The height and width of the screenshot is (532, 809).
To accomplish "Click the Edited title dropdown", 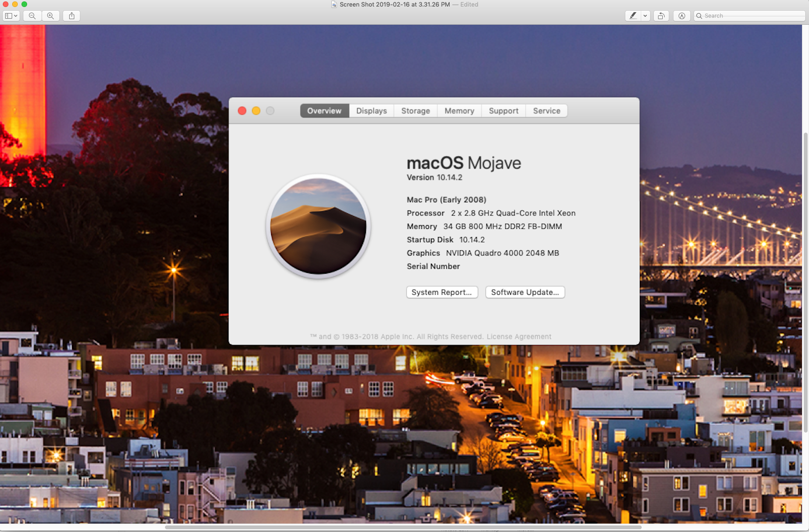I will click(x=469, y=5).
